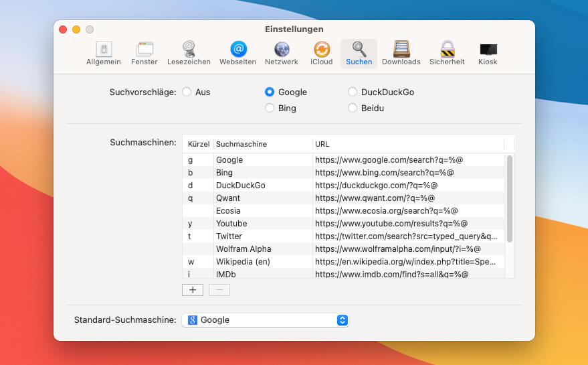Select the DuckDuckGo search engine row
The width and height of the screenshot is (588, 365).
(343, 186)
